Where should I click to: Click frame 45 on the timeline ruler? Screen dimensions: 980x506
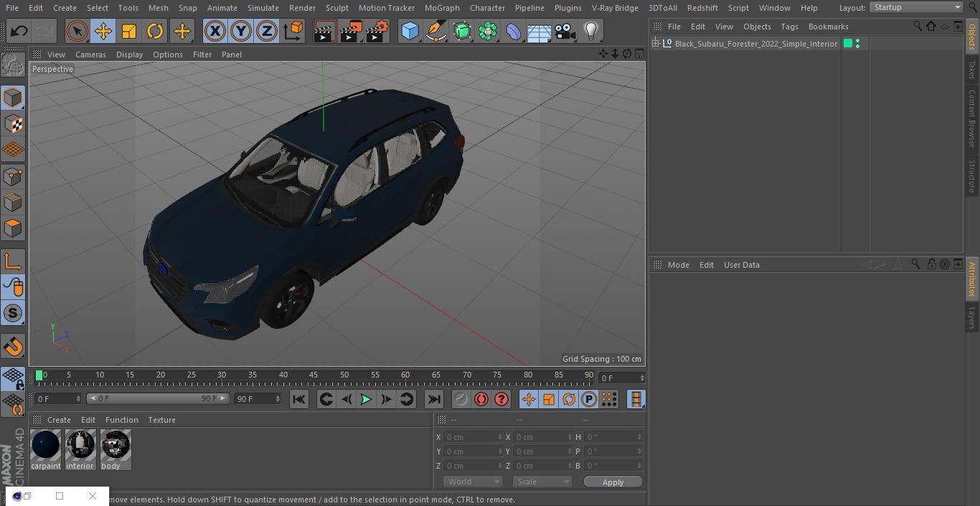[314, 375]
